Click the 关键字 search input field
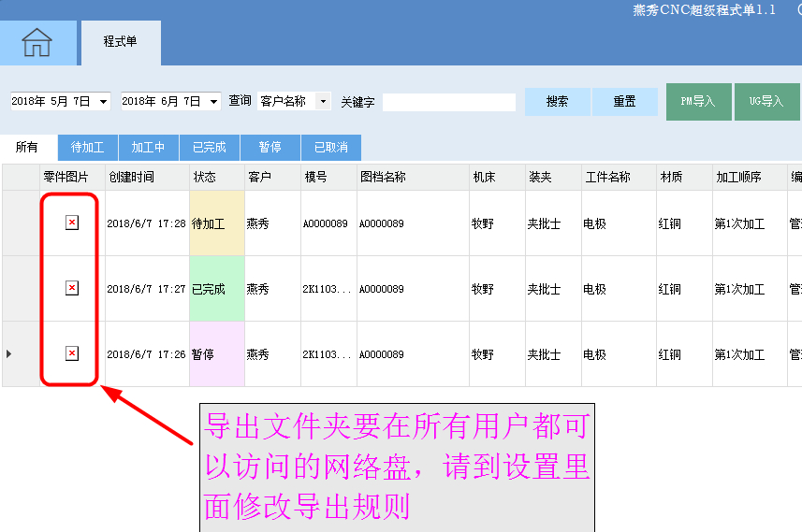Viewport: 802px width, 532px height. coord(449,102)
